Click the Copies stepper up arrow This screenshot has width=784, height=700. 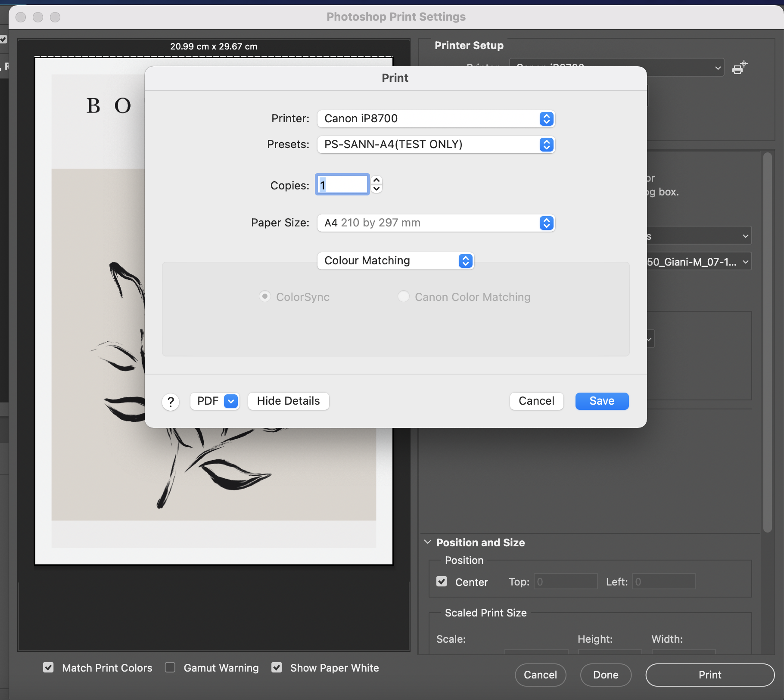(x=376, y=180)
